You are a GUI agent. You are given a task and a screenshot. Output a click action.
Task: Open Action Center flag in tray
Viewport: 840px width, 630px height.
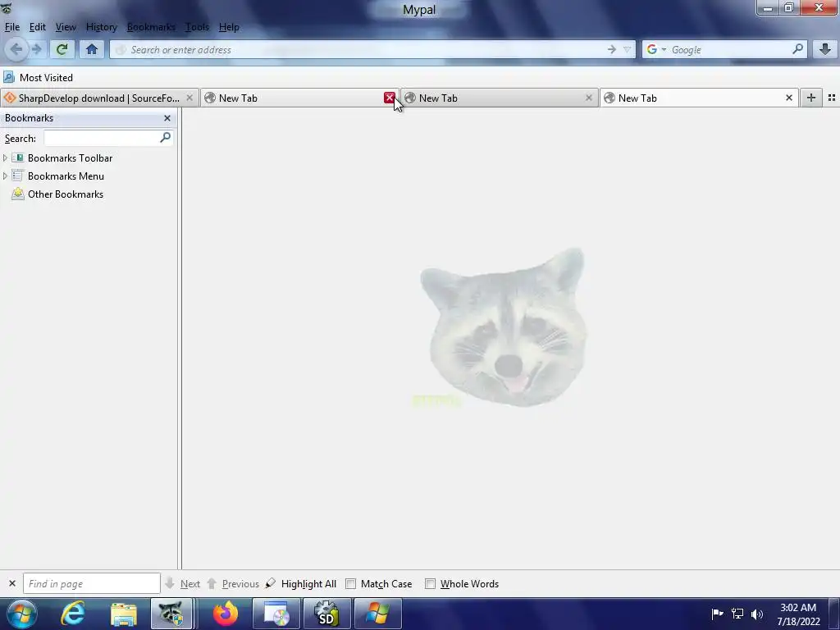(717, 614)
